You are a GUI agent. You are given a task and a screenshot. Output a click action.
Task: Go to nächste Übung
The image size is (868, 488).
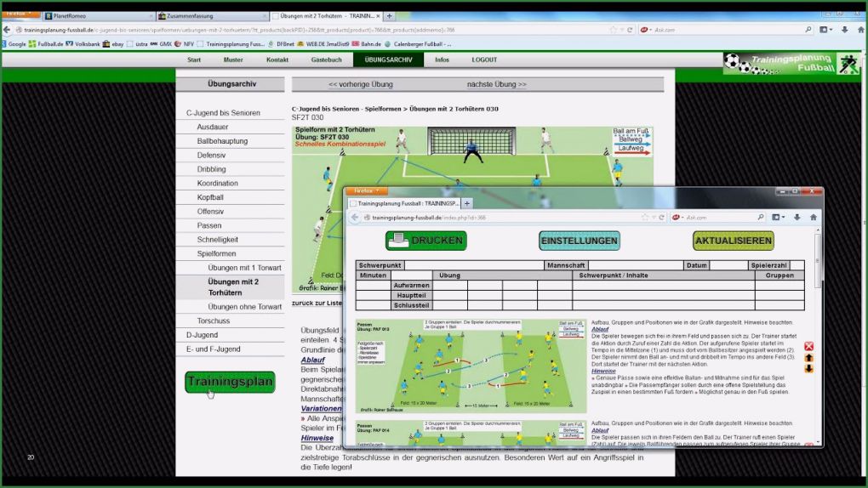click(x=497, y=85)
